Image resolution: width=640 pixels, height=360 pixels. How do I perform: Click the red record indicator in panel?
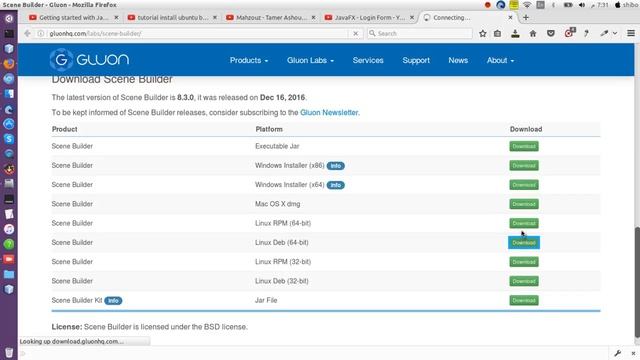pos(487,5)
